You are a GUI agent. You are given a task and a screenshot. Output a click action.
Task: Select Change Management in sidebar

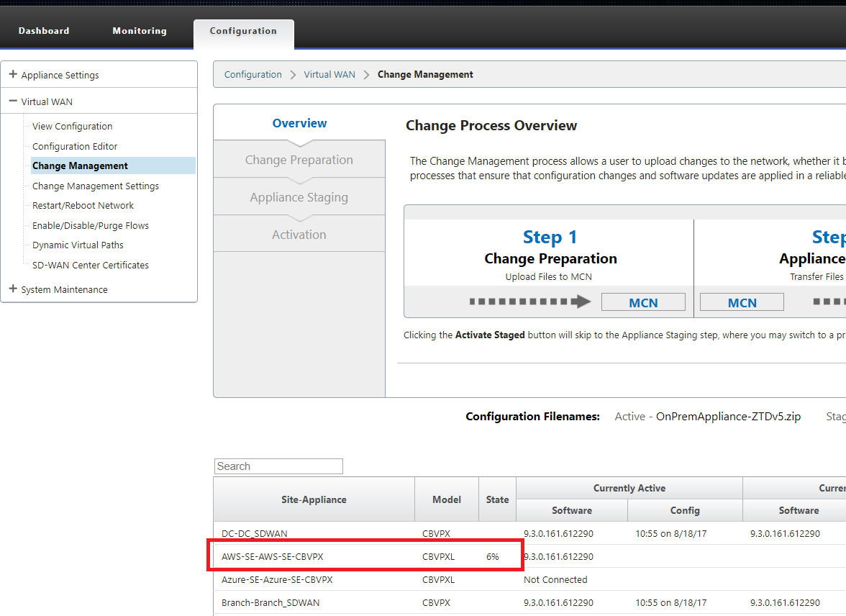(114, 166)
